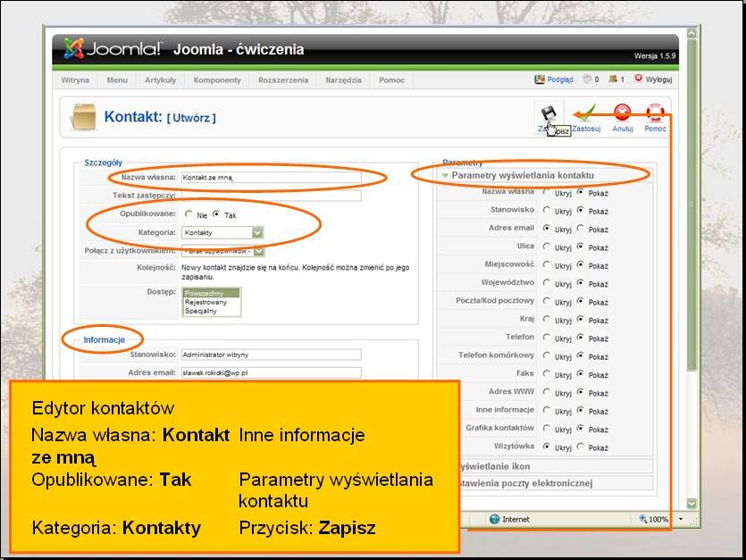The height and width of the screenshot is (560, 746).
Task: Select Ukryj for Nazwa własna parameter
Action: [x=546, y=192]
